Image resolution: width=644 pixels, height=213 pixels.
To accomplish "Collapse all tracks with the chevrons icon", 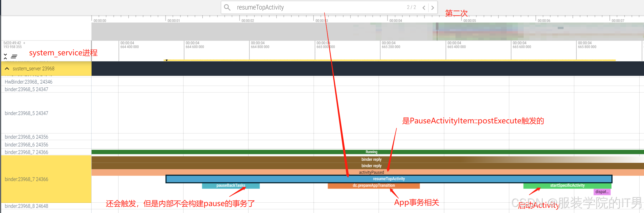I will tap(5, 56).
